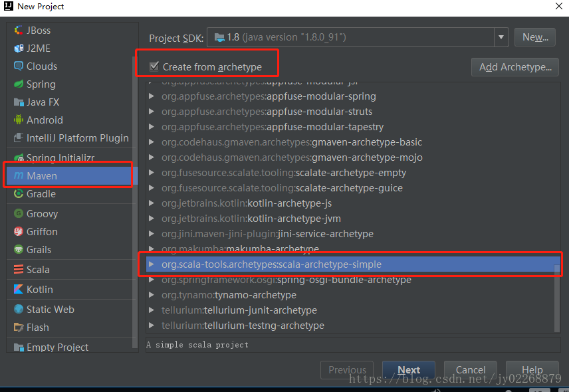Expand appfuse-modular-struts archetype
The height and width of the screenshot is (392, 569).
(x=152, y=112)
